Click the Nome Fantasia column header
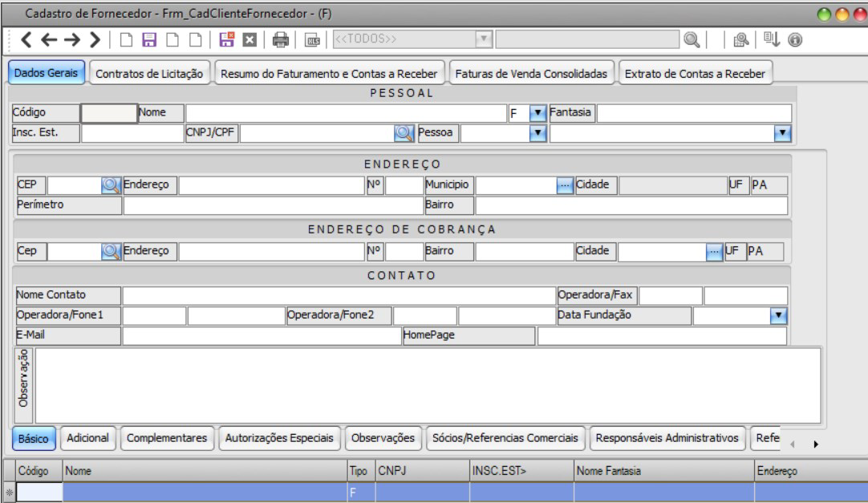Screen dimensions: 868x503 tap(663, 471)
